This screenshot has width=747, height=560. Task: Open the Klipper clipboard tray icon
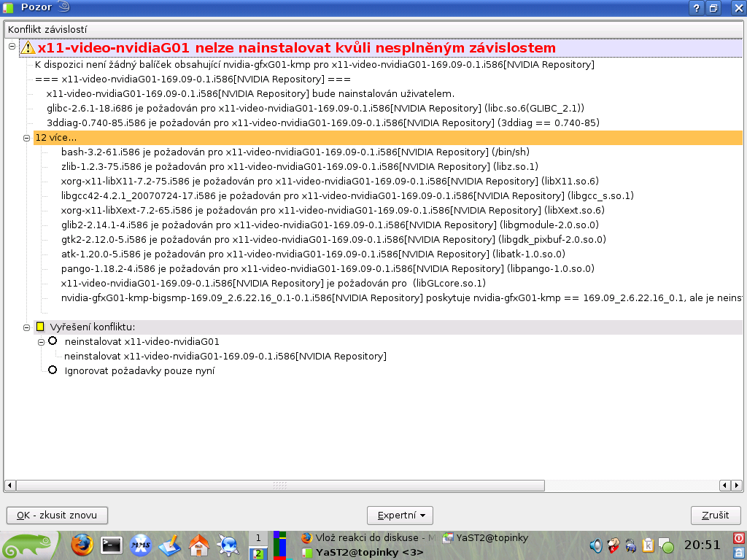coord(648,545)
